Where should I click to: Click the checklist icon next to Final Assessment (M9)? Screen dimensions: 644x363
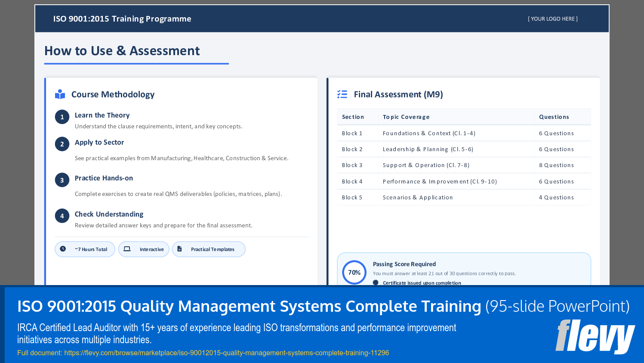pyautogui.click(x=342, y=94)
